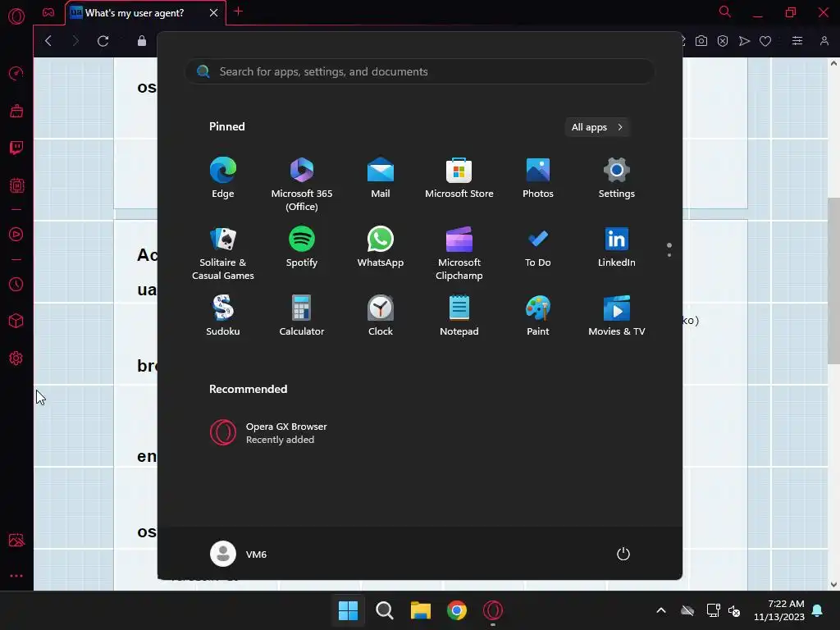Open Edge from pinned apps
Screen dimensions: 840x630
coord(223,178)
